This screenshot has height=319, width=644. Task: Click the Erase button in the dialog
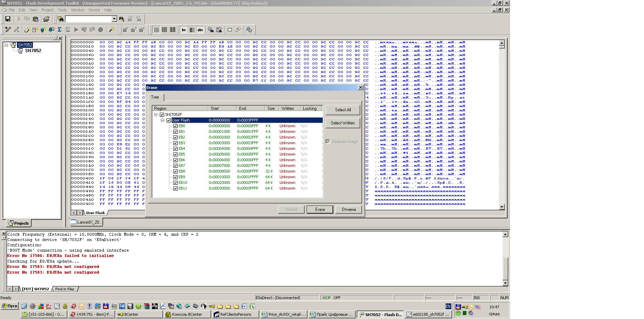click(320, 209)
